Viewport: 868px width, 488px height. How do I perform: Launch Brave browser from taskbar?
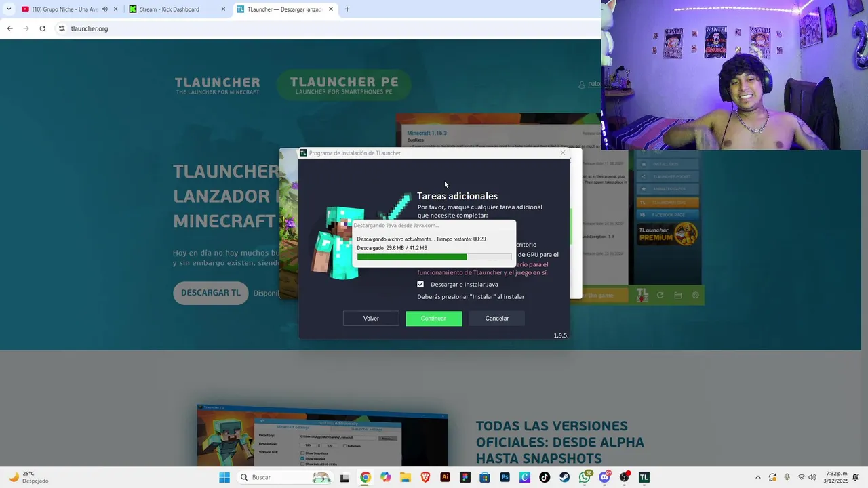click(425, 477)
